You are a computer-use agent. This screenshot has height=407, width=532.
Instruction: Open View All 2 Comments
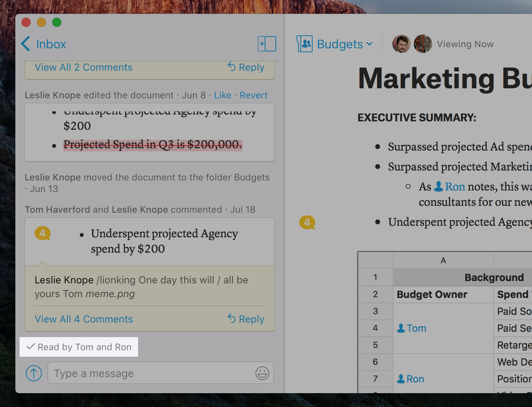[84, 67]
